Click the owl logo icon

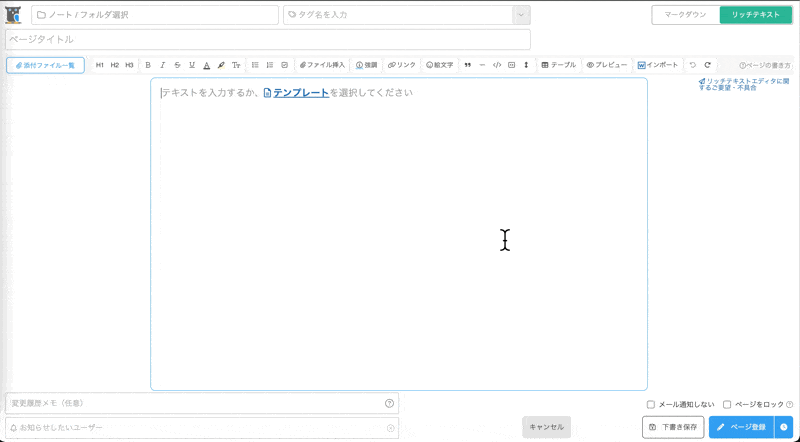[14, 15]
